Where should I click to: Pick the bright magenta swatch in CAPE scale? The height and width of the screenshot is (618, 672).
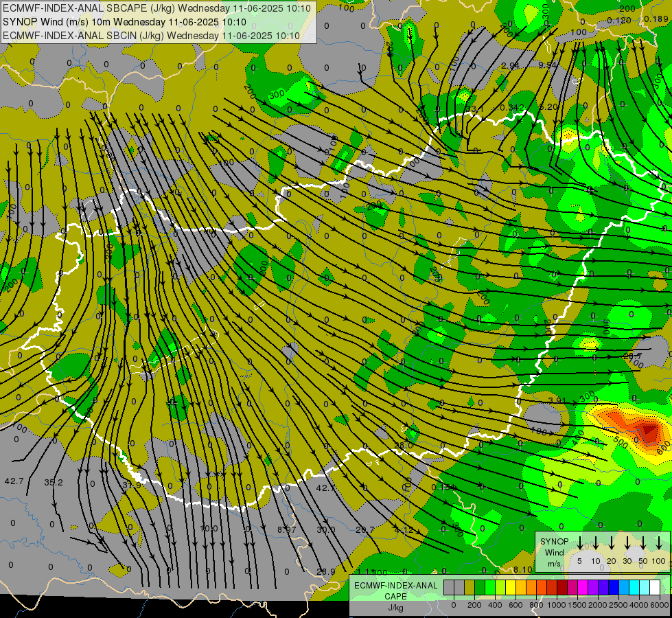click(x=583, y=587)
